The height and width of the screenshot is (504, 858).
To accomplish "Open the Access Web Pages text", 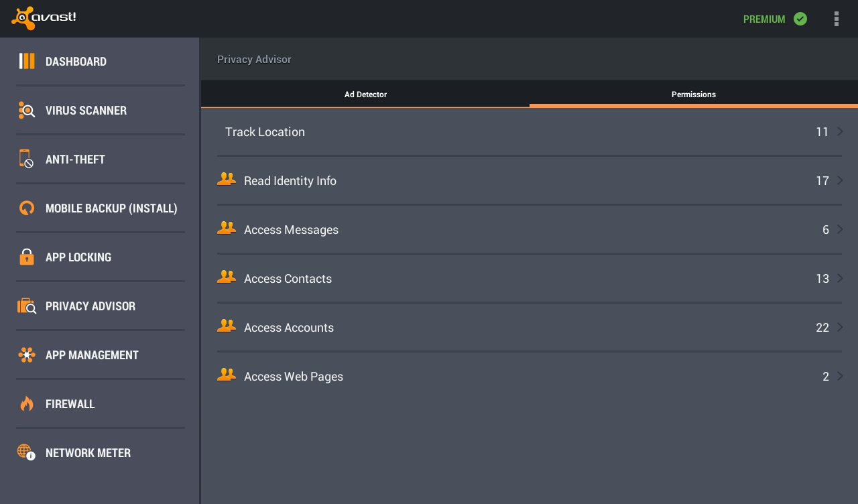I will pyautogui.click(x=294, y=377).
